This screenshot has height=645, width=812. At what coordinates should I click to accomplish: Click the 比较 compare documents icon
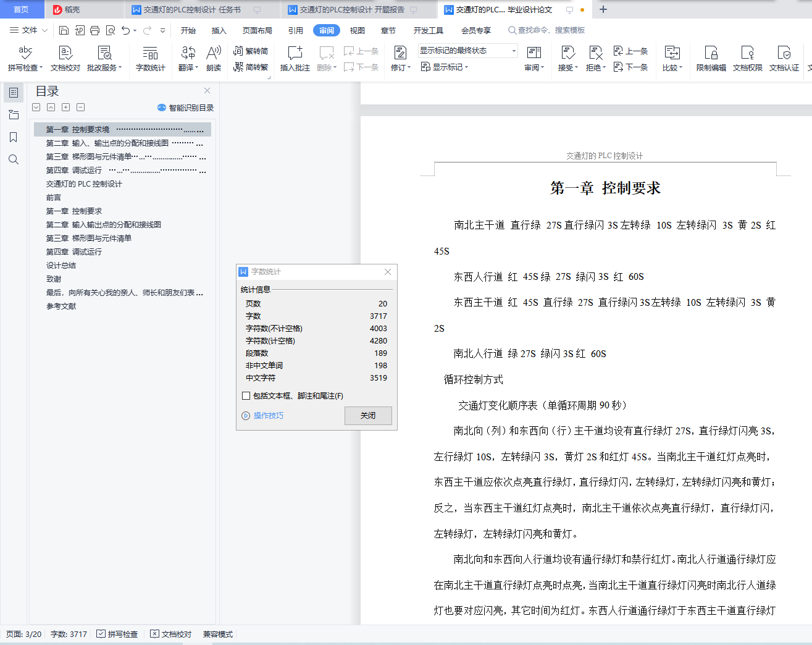point(672,53)
